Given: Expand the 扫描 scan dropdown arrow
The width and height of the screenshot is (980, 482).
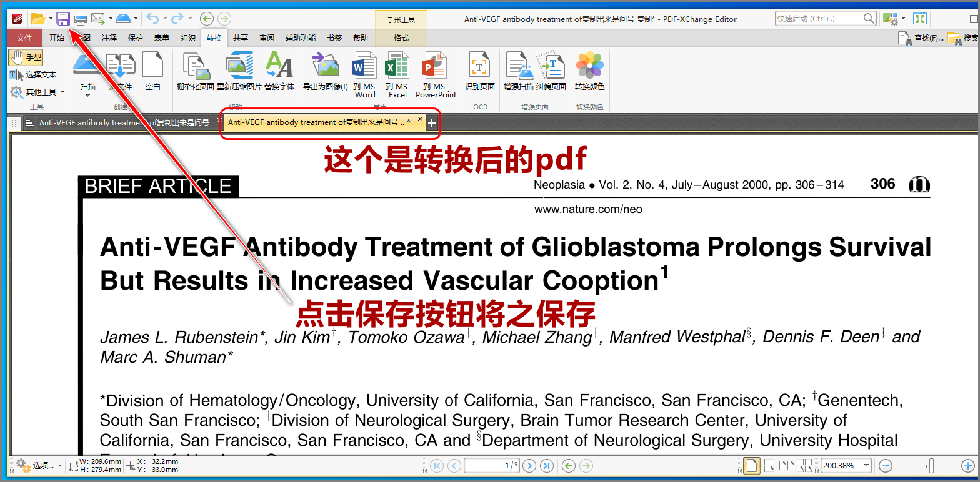Looking at the screenshot, I should pos(88,96).
